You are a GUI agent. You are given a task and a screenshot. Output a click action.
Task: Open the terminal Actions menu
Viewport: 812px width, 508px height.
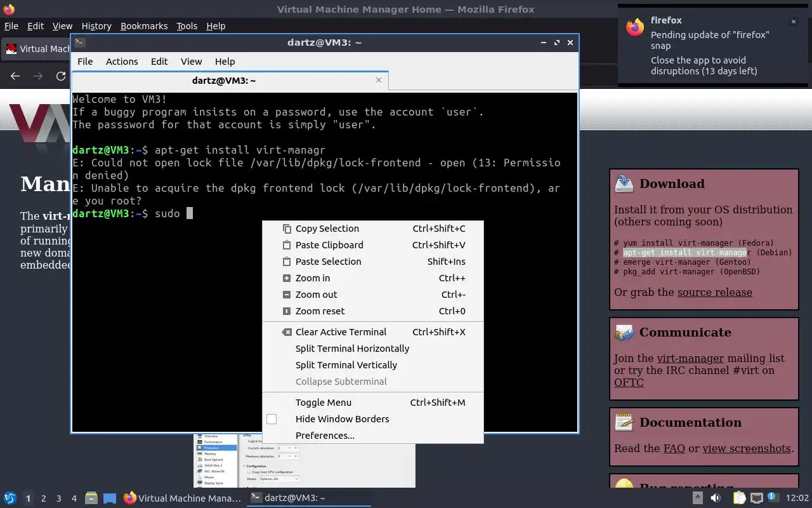(122, 62)
